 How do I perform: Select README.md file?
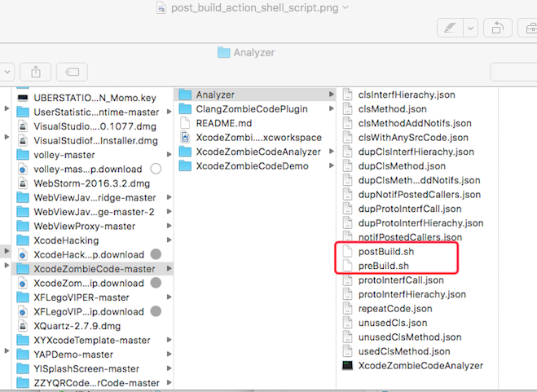point(223,123)
